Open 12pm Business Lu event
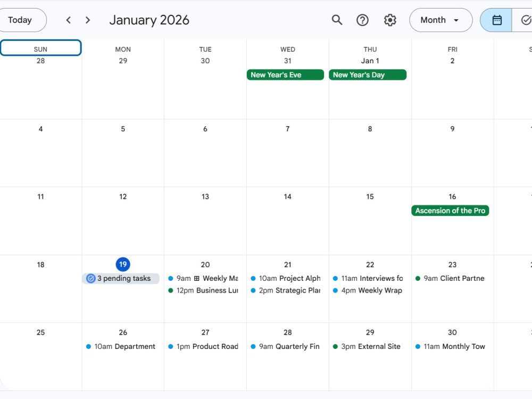 203,290
